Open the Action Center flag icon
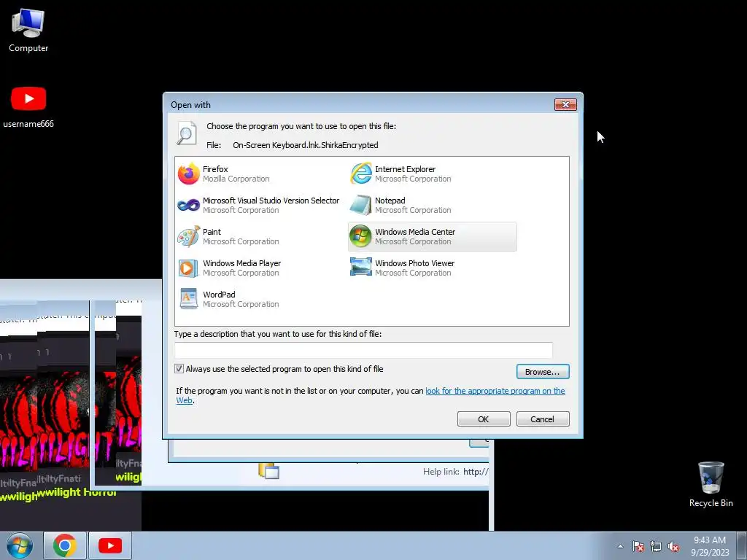Image resolution: width=747 pixels, height=560 pixels. point(638,546)
